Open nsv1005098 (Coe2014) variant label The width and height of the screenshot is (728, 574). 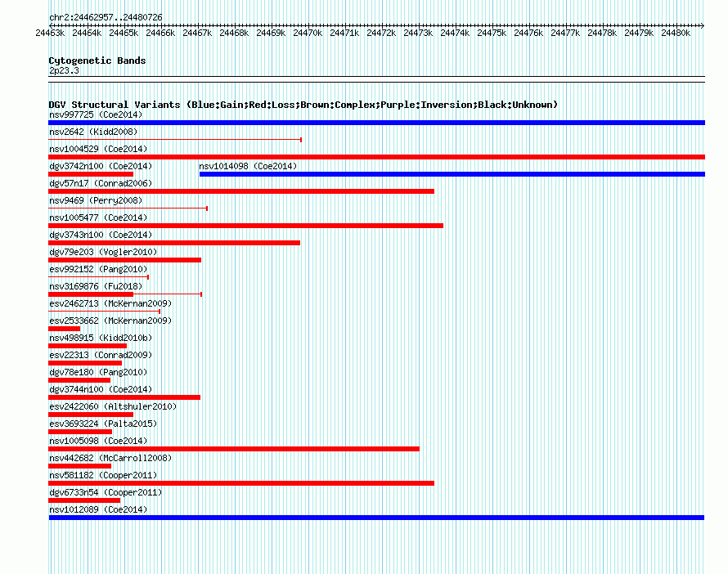98,441
